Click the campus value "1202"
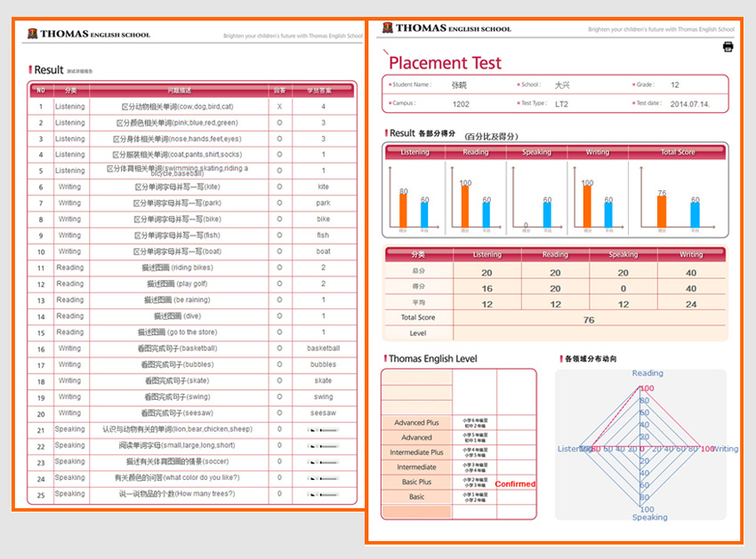This screenshot has height=559, width=756. 461,104
